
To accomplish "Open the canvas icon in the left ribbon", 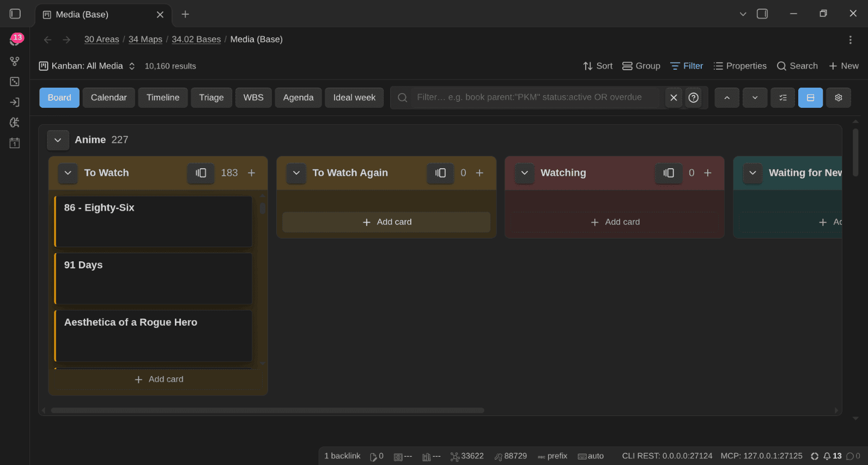I will [x=15, y=82].
